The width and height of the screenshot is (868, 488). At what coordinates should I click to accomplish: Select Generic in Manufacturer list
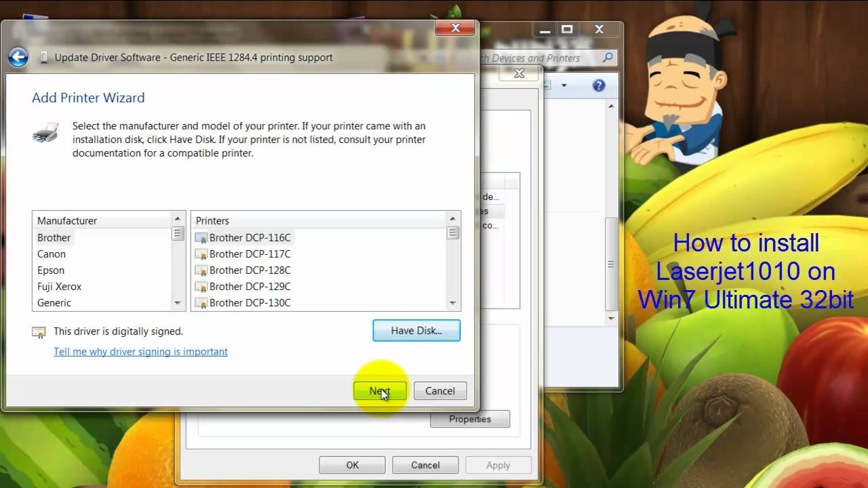tap(54, 303)
